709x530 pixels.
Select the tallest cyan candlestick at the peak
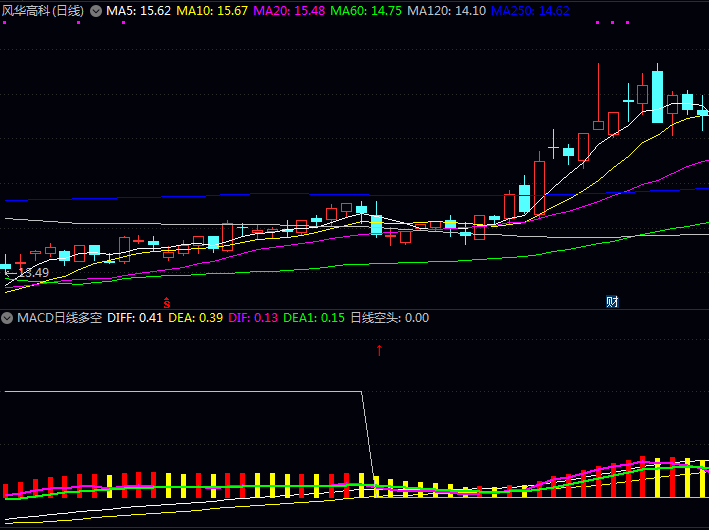pos(657,97)
